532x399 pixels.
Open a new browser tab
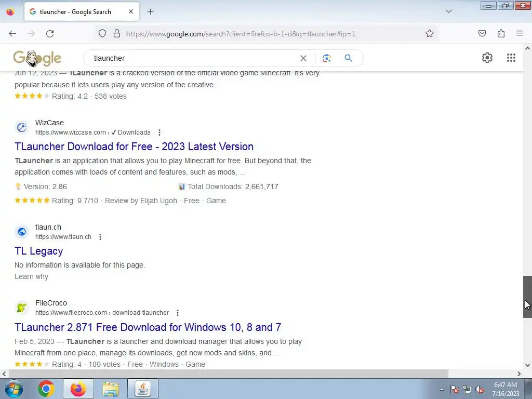coord(150,12)
